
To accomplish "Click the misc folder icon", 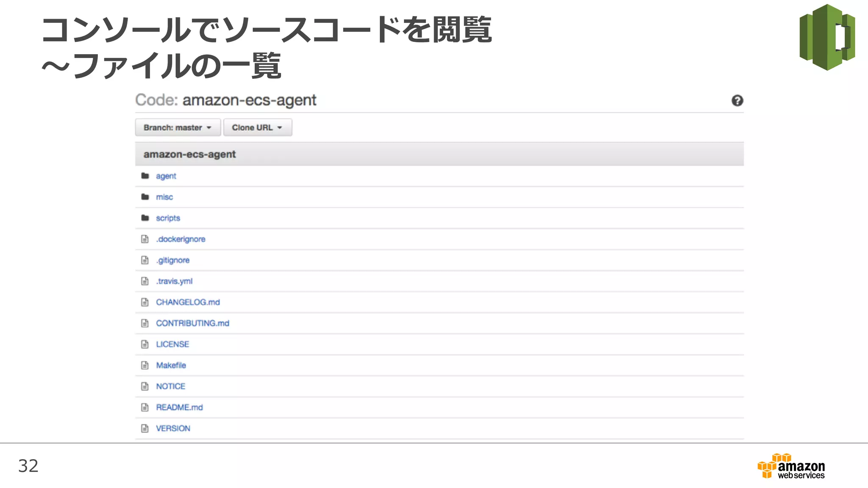I will [x=145, y=197].
